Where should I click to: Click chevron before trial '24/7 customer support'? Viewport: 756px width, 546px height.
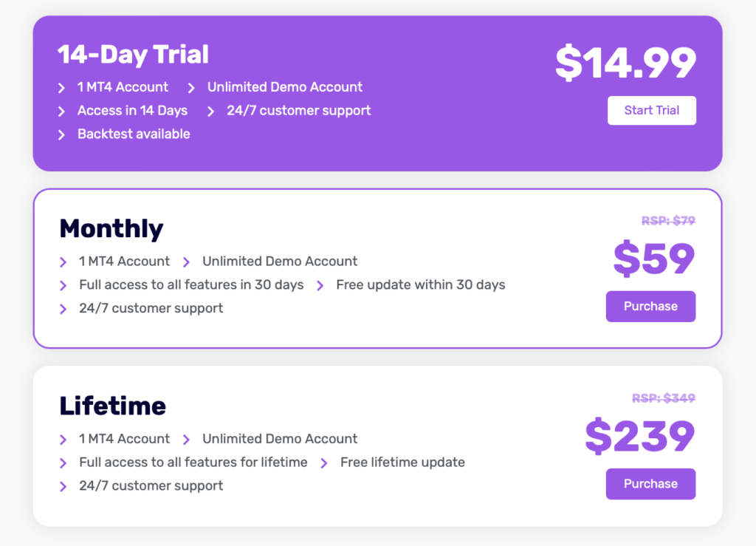[x=210, y=112]
